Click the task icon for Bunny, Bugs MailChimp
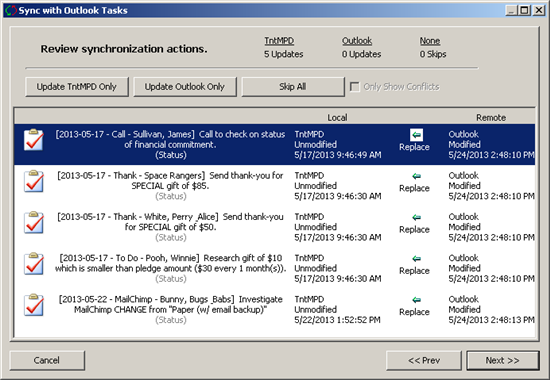This screenshot has height=380, width=550. pos(34,305)
